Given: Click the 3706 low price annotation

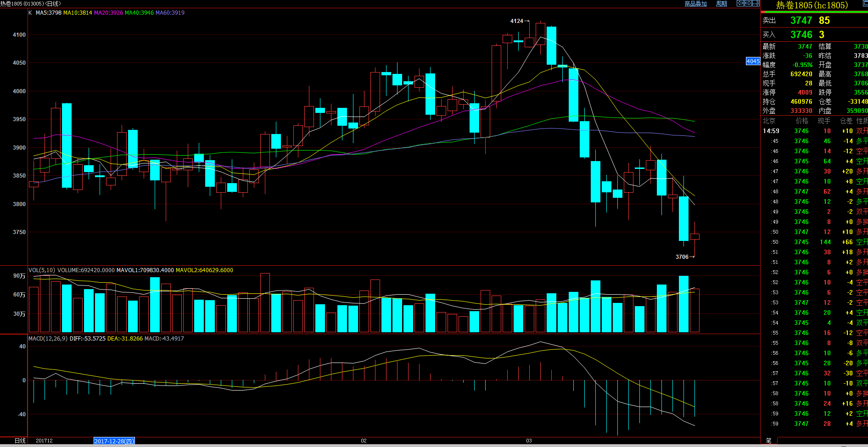Looking at the screenshot, I should pos(682,257).
